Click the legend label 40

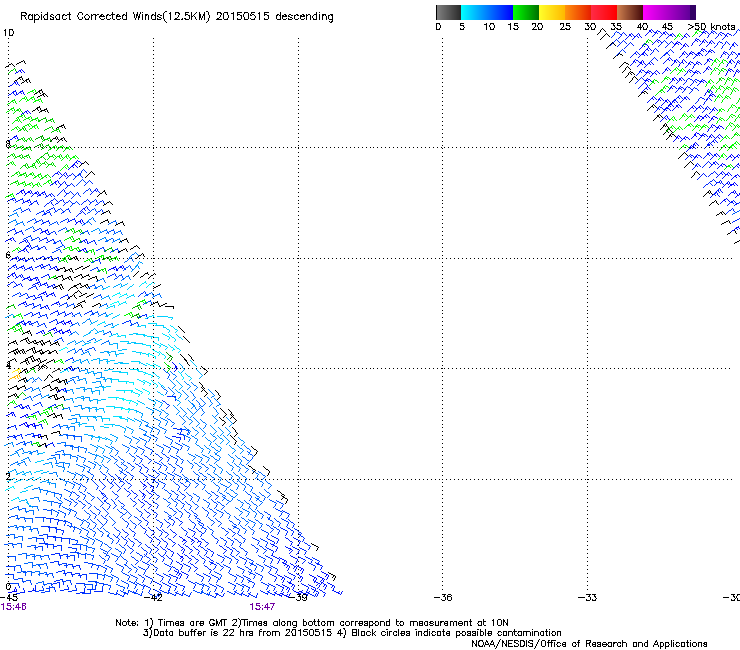pyautogui.click(x=642, y=27)
